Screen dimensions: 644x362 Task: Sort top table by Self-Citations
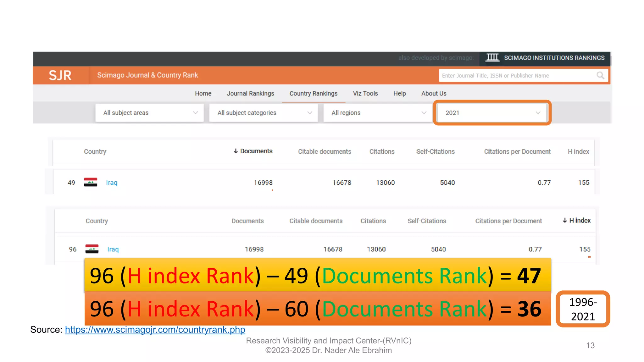pos(436,151)
